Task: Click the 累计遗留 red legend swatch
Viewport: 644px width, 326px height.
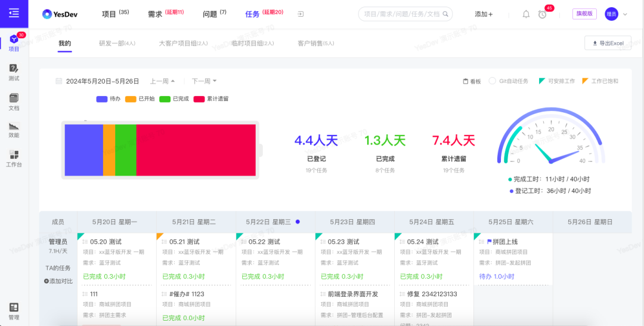Action: coord(199,99)
